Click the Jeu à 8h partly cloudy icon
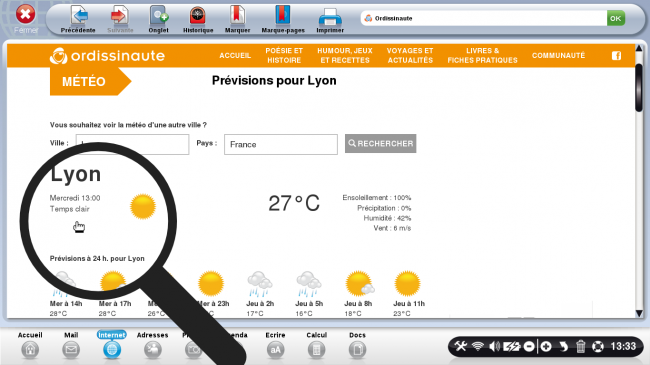 pos(359,283)
